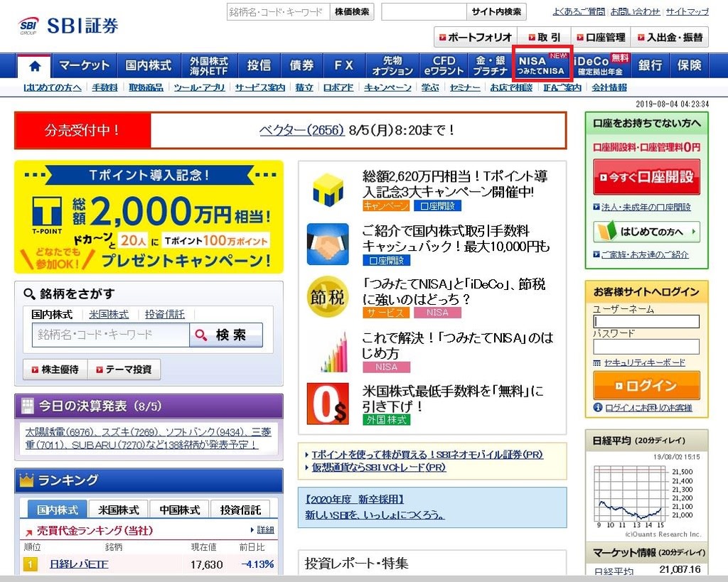Open the 銀行 menu
The width and height of the screenshot is (728, 582).
tap(650, 66)
